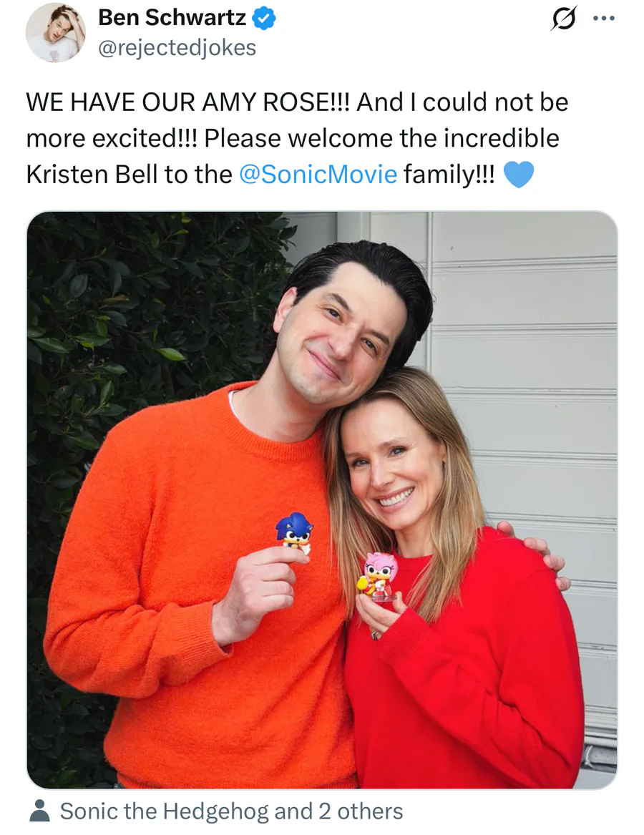Click the blonde woman's face in photo
Image resolution: width=644 pixels, height=835 pixels.
click(x=391, y=465)
